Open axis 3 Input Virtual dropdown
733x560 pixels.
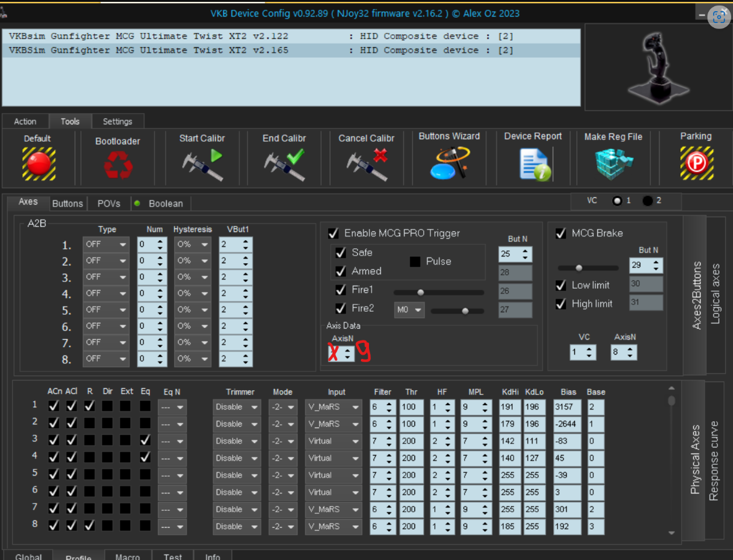[x=334, y=441]
